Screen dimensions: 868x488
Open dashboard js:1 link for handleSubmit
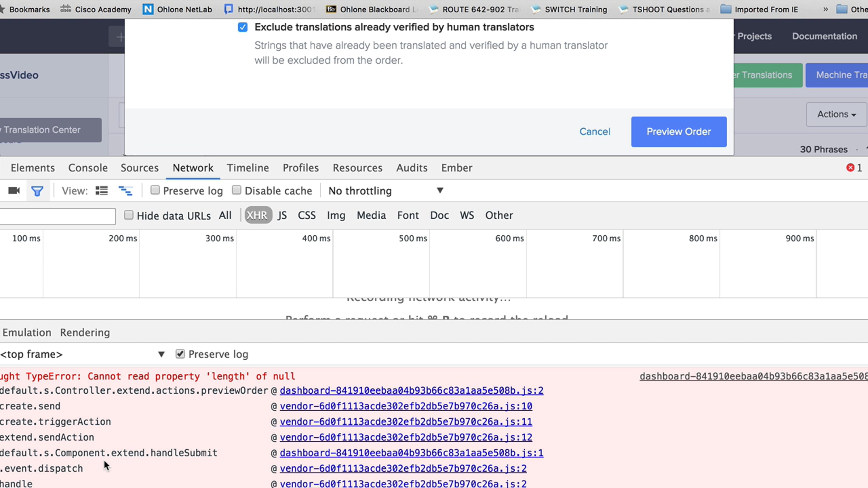tap(412, 453)
